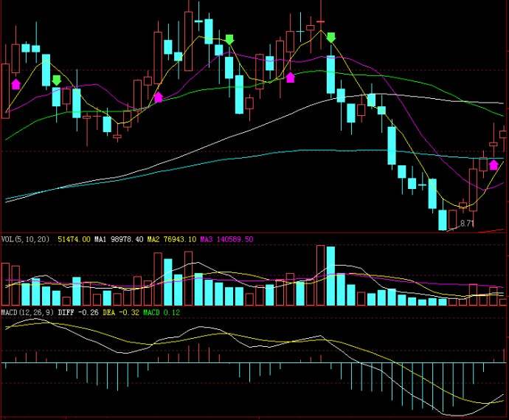The image size is (509, 420).
Task: Click the MACD(12,26,9) indicator label
Action: 27,313
